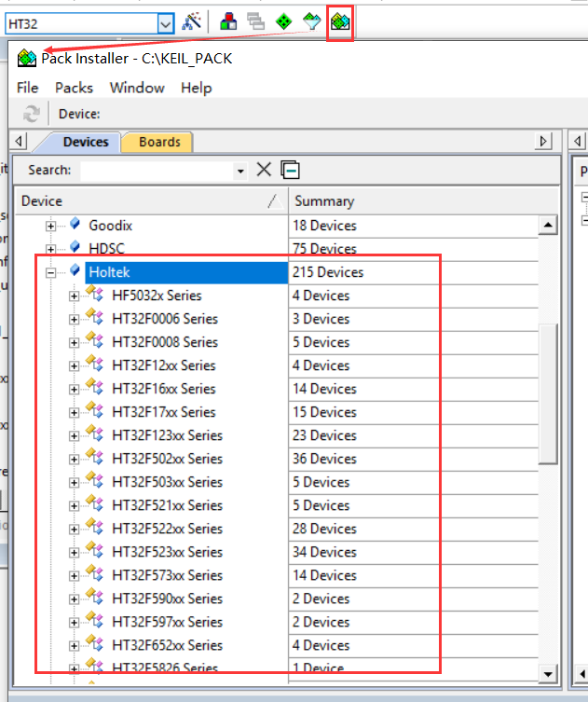Open the search history dropdown arrow

[x=240, y=171]
